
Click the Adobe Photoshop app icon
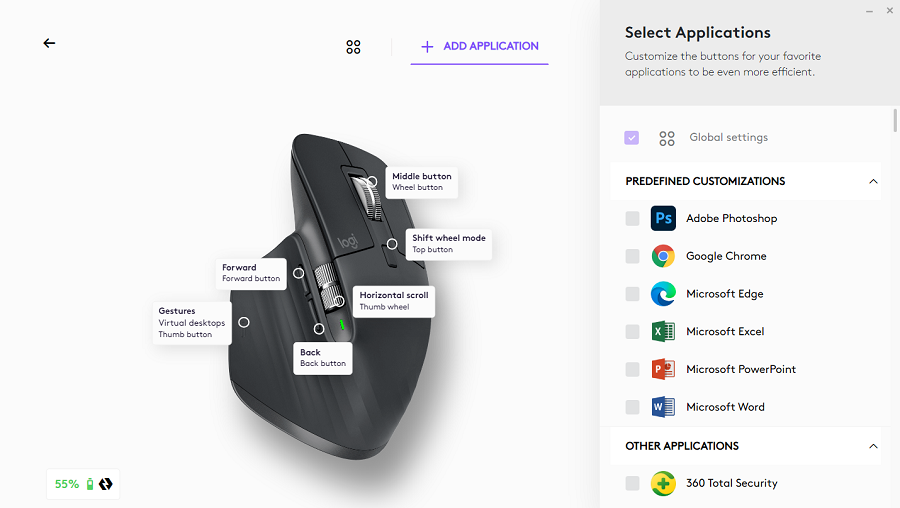point(663,218)
